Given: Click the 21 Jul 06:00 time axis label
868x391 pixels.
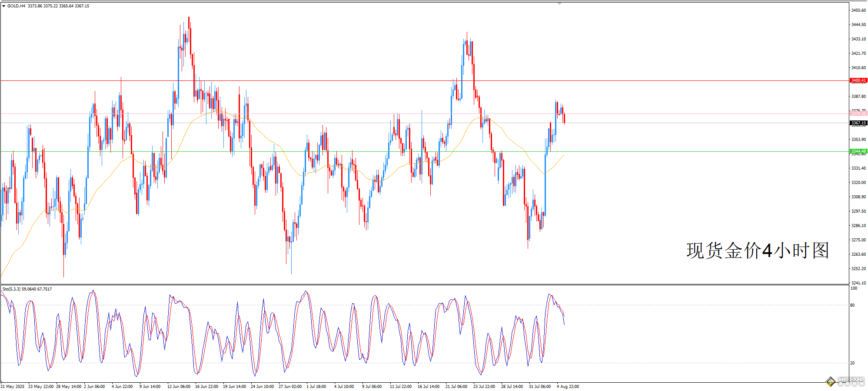Looking at the screenshot, I should click(x=456, y=387).
